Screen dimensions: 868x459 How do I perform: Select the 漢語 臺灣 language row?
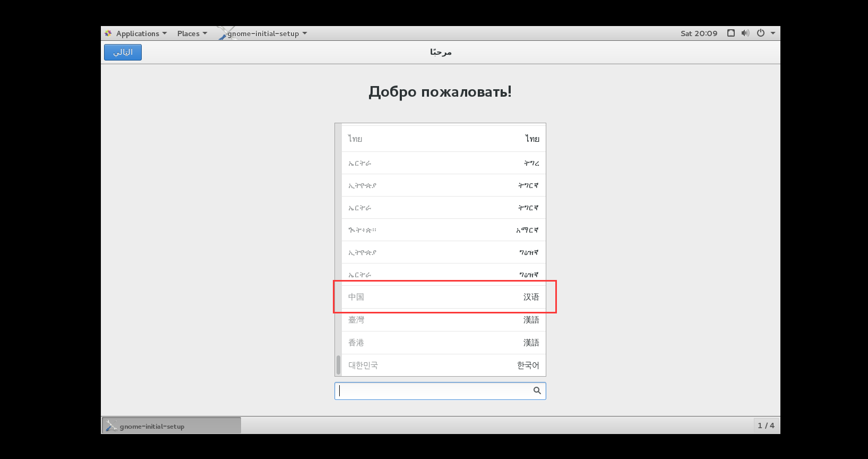pyautogui.click(x=444, y=320)
